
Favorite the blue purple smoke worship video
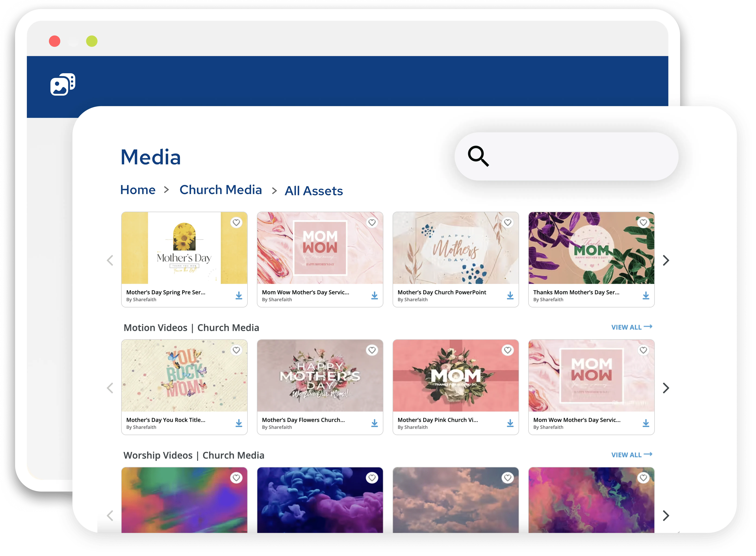point(372,478)
